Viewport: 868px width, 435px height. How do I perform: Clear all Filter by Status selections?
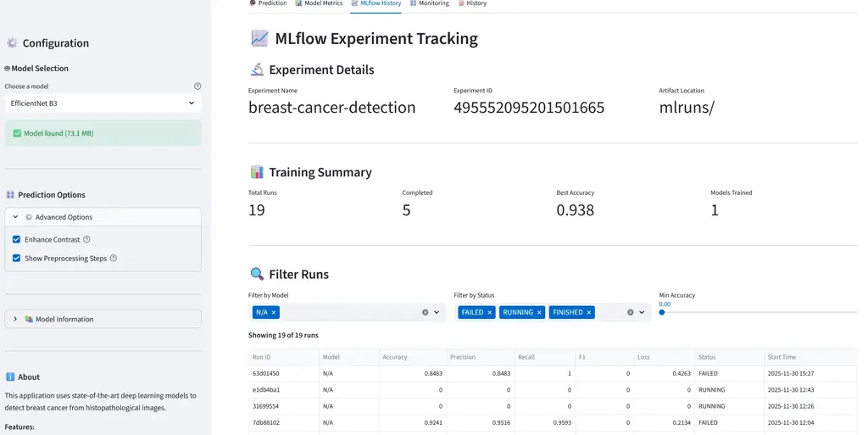tap(631, 313)
